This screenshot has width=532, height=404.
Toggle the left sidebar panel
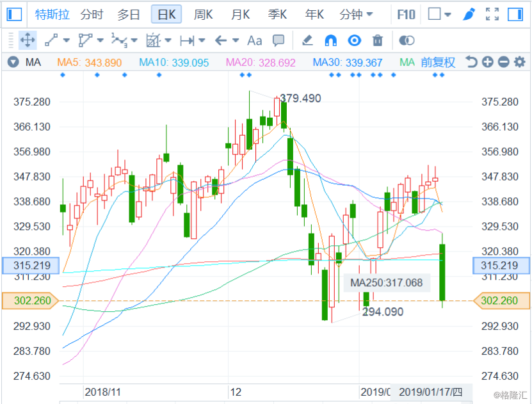click(13, 14)
